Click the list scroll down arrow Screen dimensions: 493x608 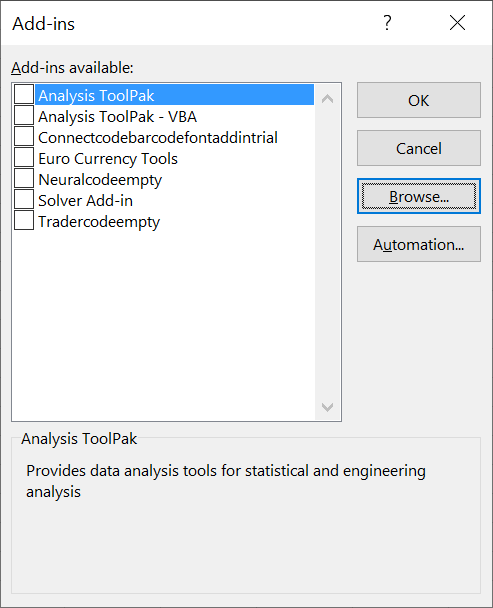click(327, 407)
